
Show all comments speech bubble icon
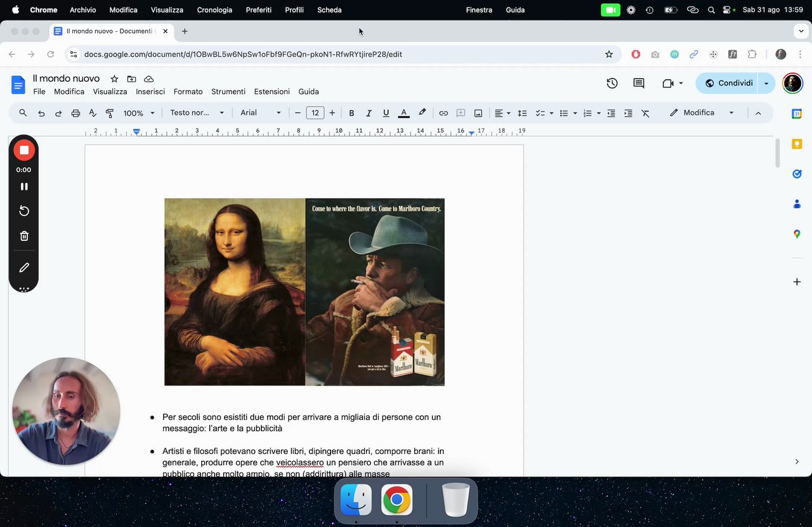point(639,83)
